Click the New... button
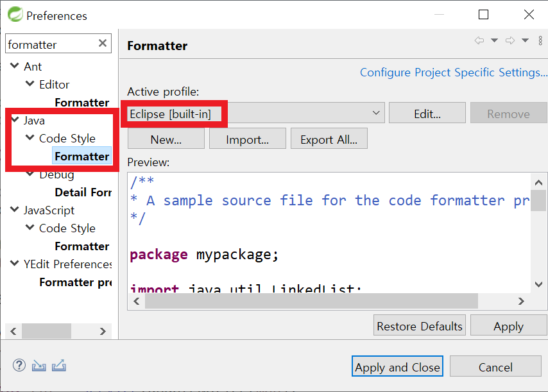This screenshot has width=548, height=392. (166, 139)
